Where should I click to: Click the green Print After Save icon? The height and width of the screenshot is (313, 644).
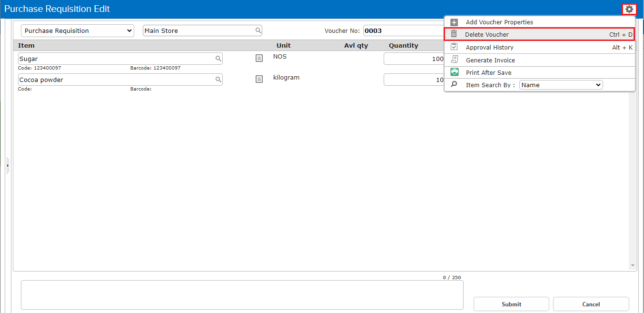pyautogui.click(x=454, y=72)
